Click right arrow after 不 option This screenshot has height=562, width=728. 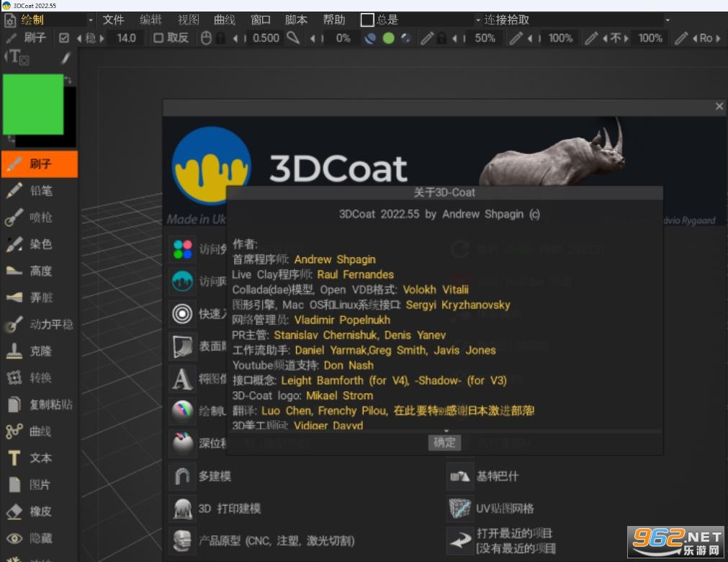(x=626, y=38)
